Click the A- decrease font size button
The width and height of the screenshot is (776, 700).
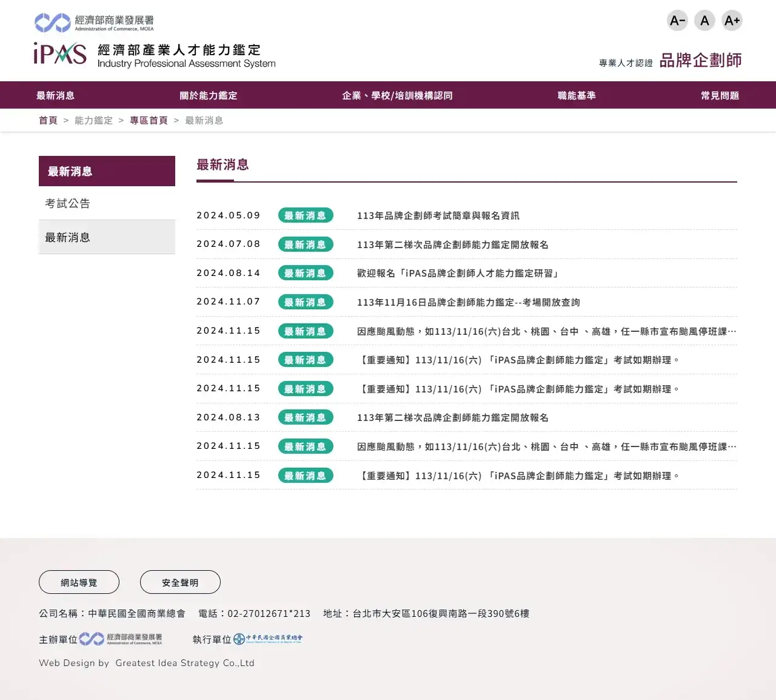click(x=677, y=21)
